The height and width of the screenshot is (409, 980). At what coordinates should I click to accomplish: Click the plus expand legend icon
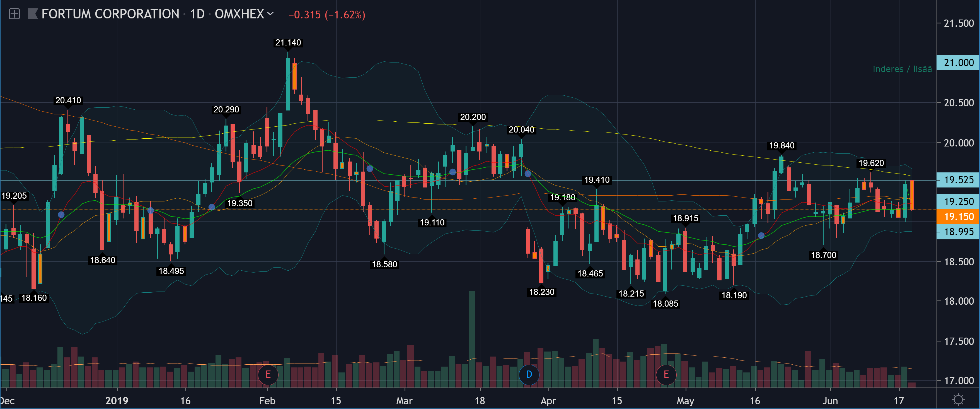(x=14, y=14)
